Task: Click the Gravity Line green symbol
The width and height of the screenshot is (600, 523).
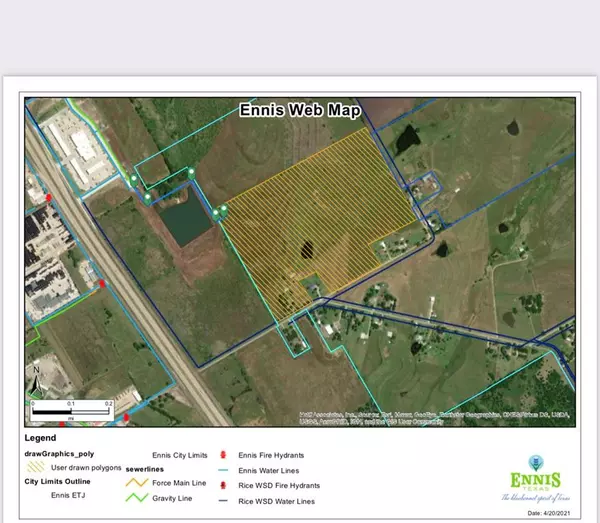Action: click(x=137, y=498)
